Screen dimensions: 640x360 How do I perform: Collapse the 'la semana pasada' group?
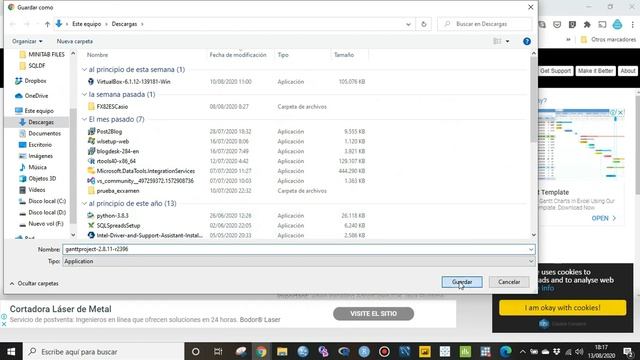point(84,95)
